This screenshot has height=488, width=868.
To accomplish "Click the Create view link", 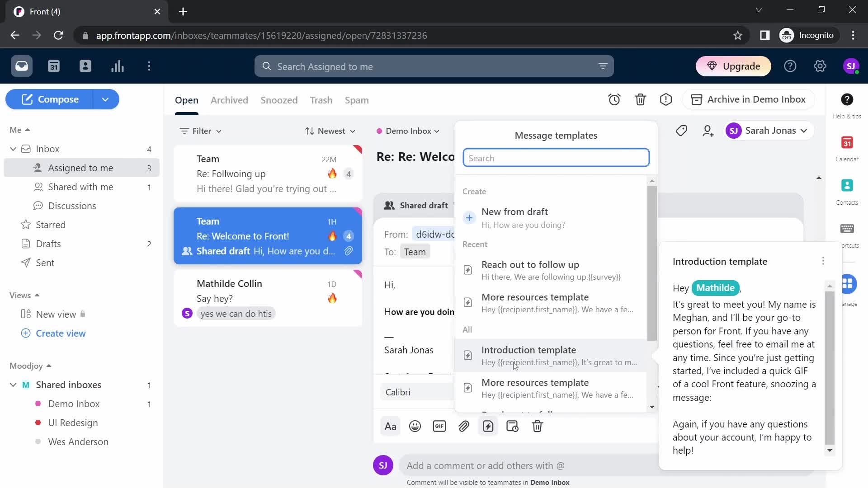I will point(61,333).
